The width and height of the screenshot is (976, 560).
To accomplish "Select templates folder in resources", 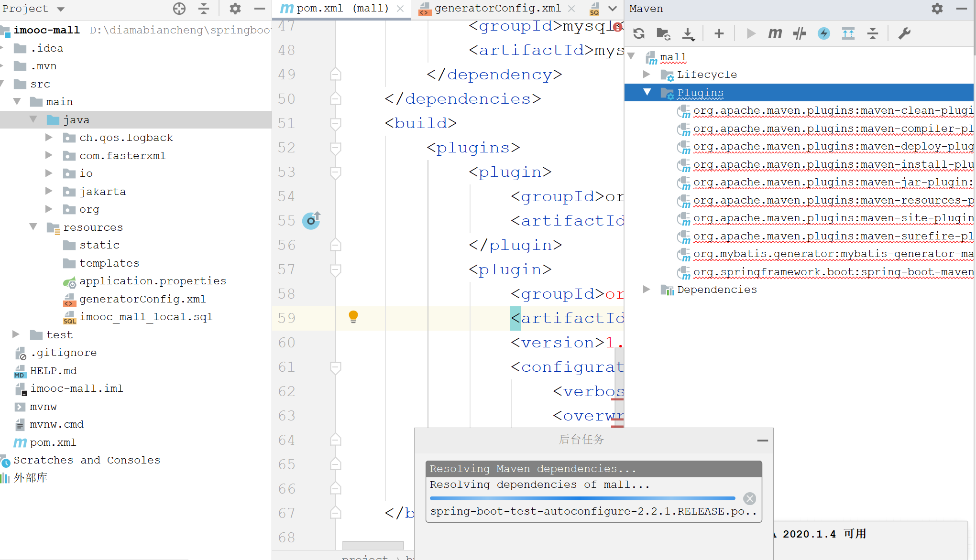I will pos(109,263).
